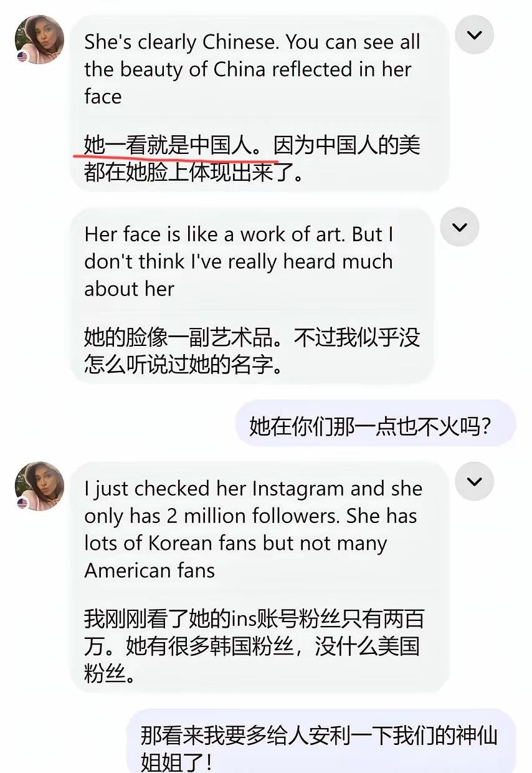Tap the US flag badge on the first avatar

click(x=22, y=57)
